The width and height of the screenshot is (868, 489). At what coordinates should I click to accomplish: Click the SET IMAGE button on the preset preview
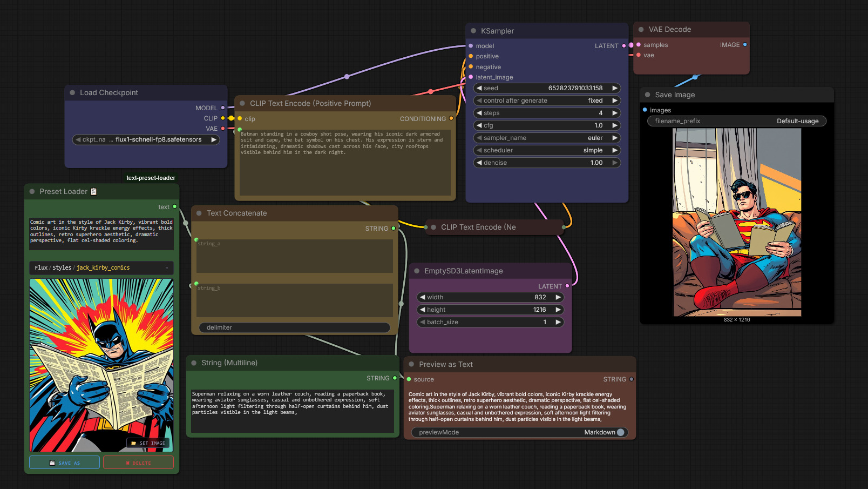pos(148,443)
